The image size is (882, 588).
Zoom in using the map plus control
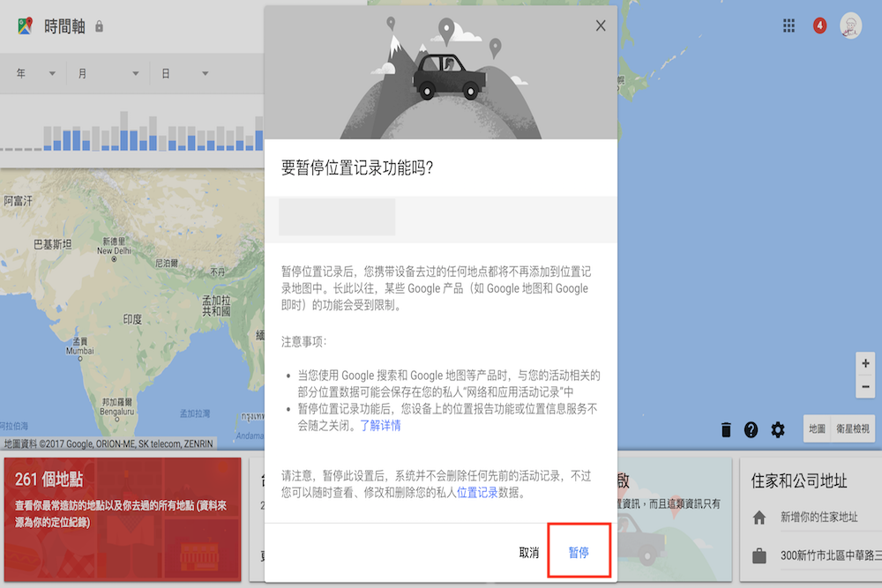(865, 361)
